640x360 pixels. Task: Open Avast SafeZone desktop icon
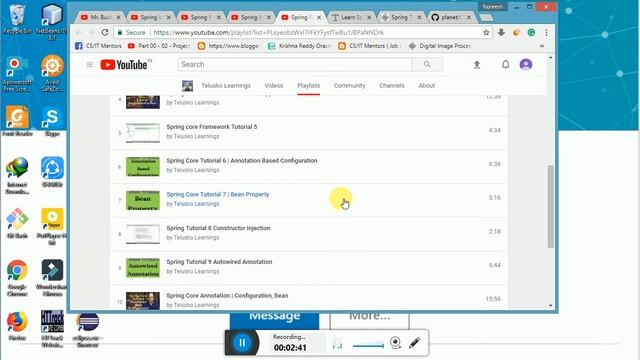tap(52, 74)
